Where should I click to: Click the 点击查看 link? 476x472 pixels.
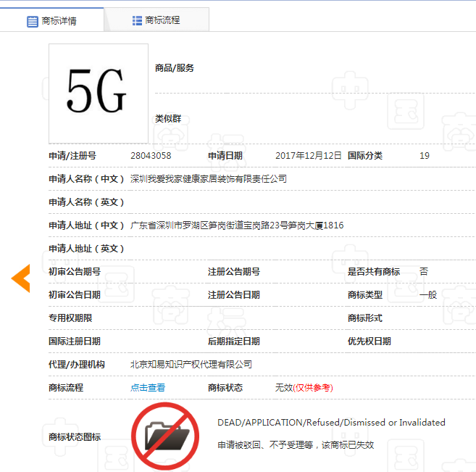click(148, 388)
